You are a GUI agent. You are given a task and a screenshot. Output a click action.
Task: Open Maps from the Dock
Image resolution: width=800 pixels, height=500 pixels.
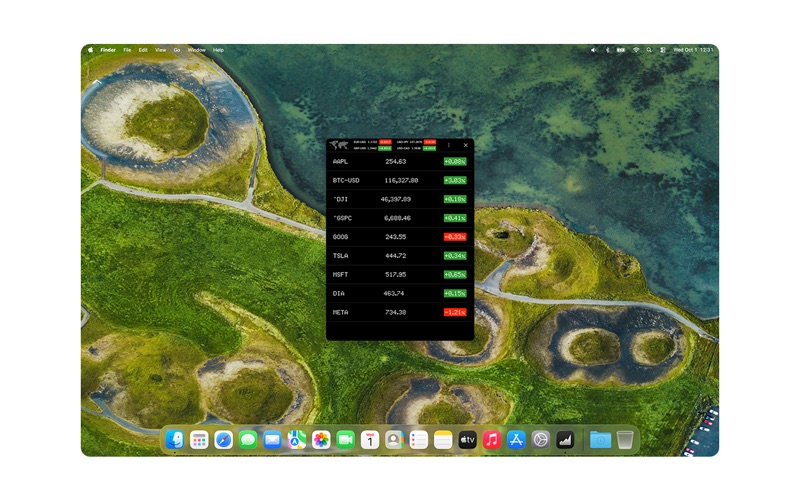pos(297,440)
